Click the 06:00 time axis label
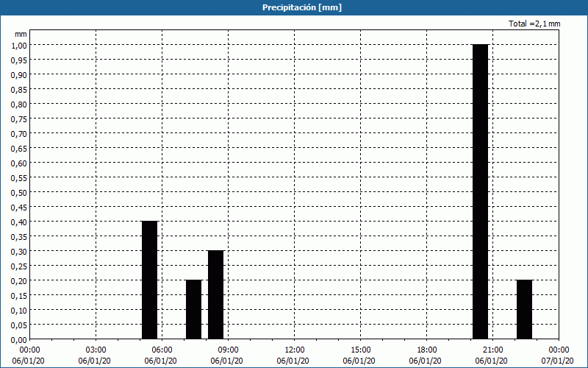Image resolution: width=588 pixels, height=368 pixels. pyautogui.click(x=162, y=350)
